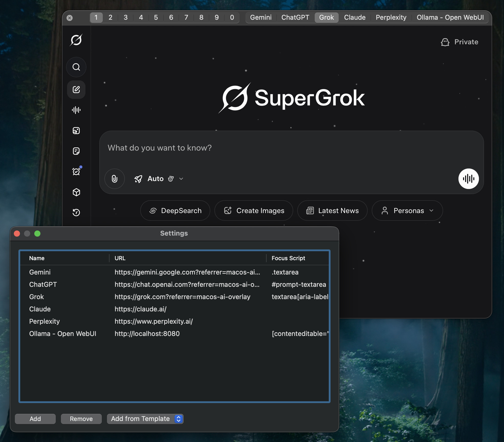Viewport: 504px width, 442px height.
Task: Select number 5 segment toggle
Action: pyautogui.click(x=156, y=17)
